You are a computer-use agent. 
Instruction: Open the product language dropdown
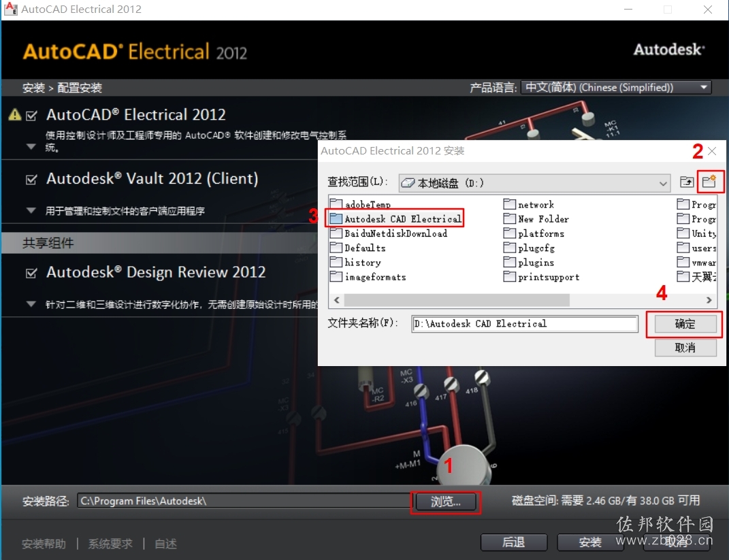tap(615, 87)
